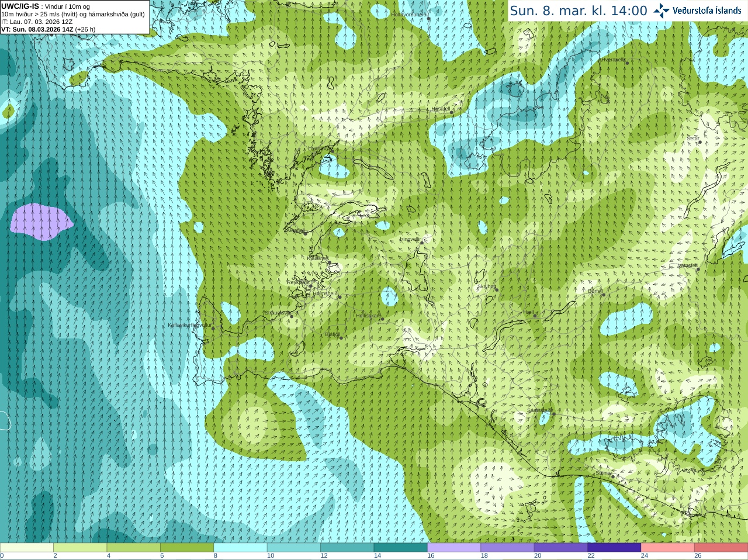The image size is (748, 560).
Task: Select the 12–14 m/s teal legend swatch
Action: 348,548
